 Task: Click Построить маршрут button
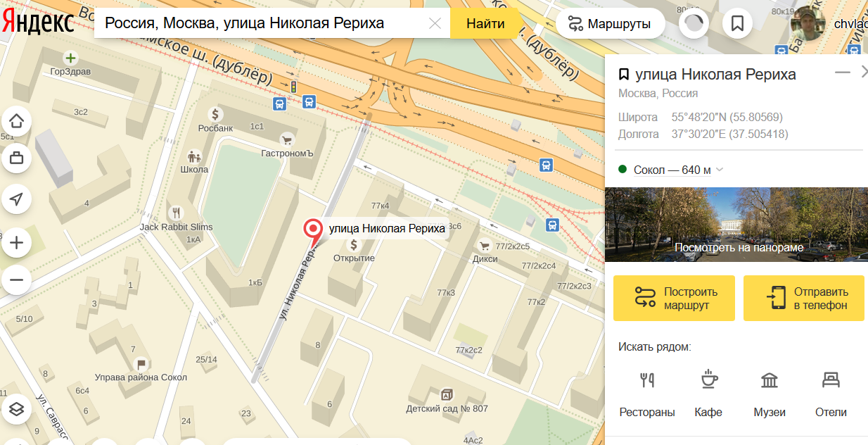coord(674,299)
